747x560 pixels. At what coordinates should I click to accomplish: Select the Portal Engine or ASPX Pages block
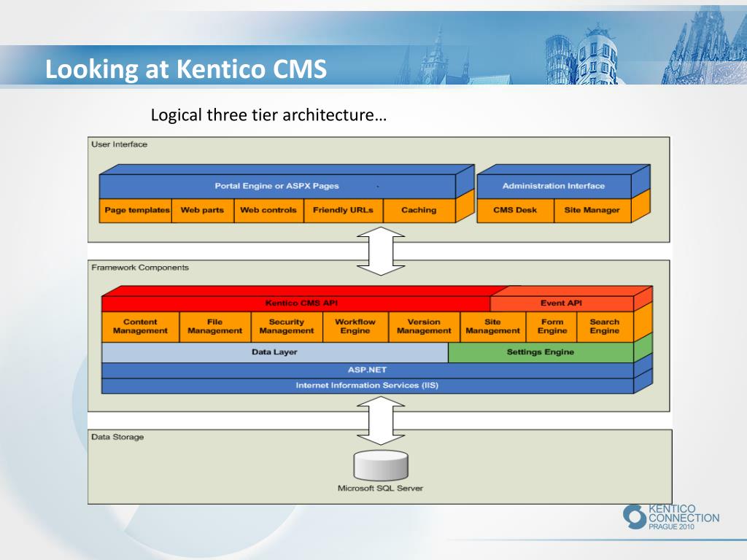tap(277, 186)
